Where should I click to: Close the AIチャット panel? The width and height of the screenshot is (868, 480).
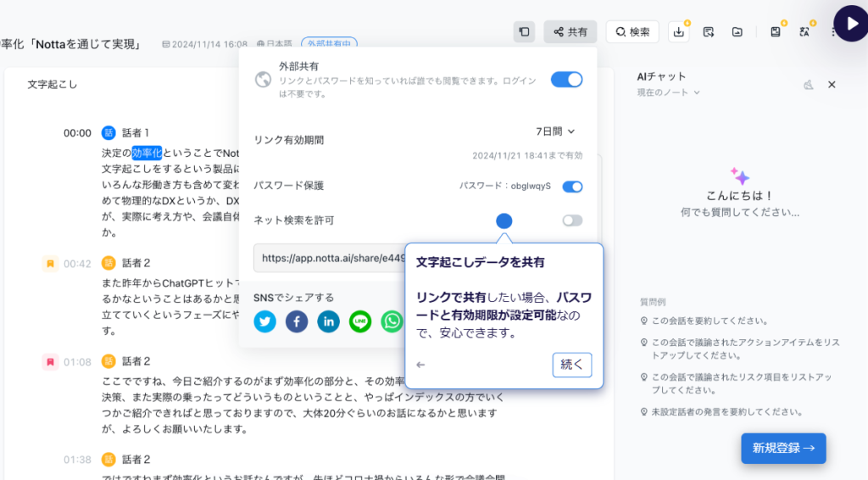click(x=832, y=85)
